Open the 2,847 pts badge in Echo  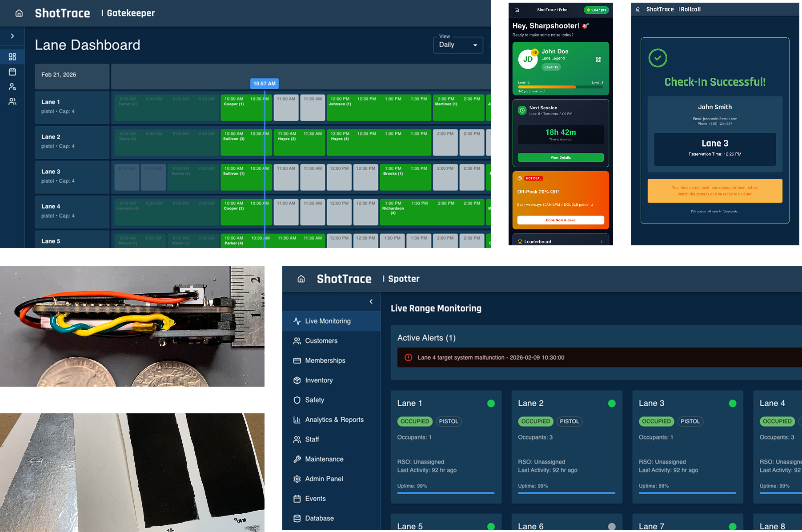point(596,10)
